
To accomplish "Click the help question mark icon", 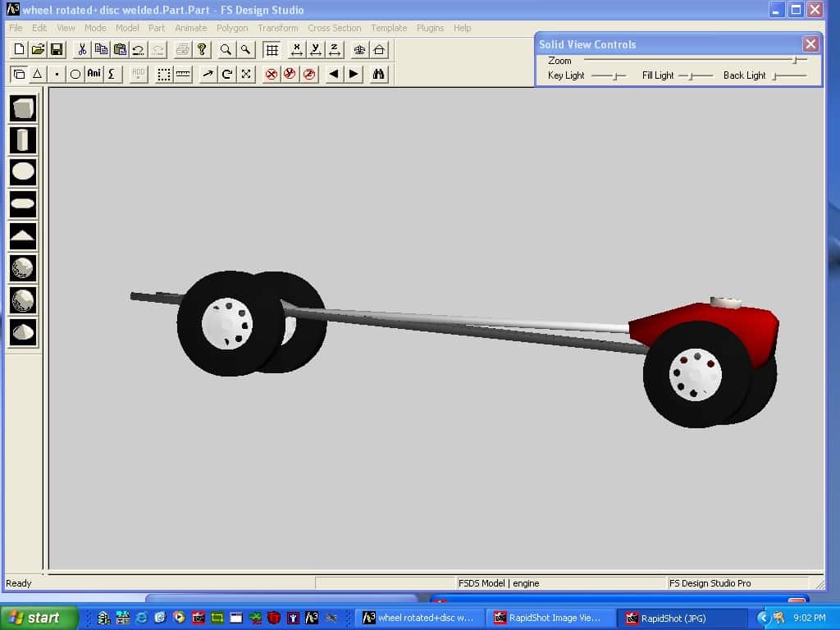I will tap(202, 50).
